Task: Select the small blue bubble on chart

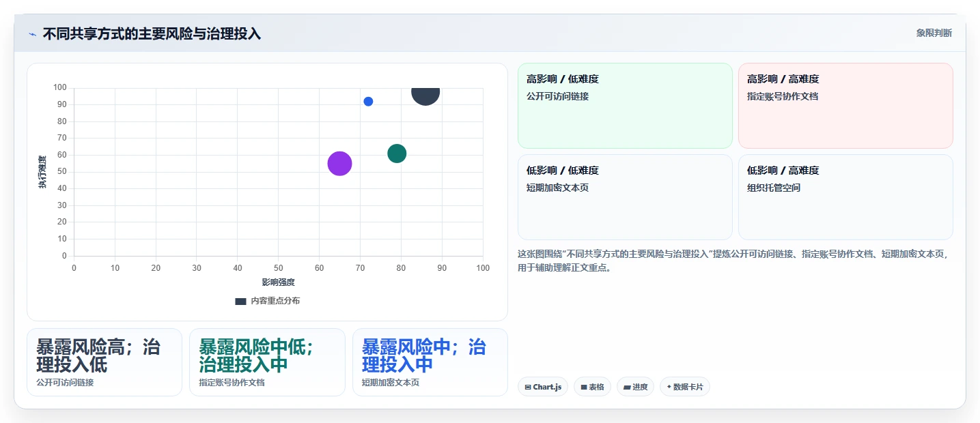Action: [x=368, y=102]
